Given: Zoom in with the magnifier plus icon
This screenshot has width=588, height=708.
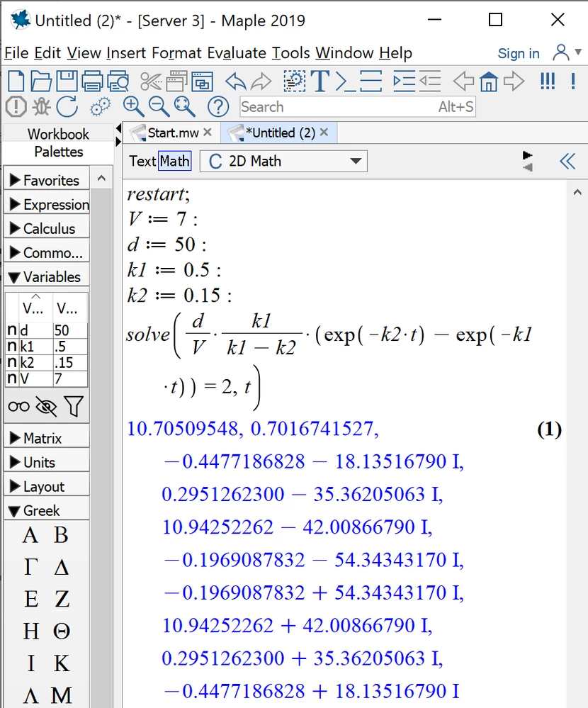Looking at the screenshot, I should [x=134, y=107].
